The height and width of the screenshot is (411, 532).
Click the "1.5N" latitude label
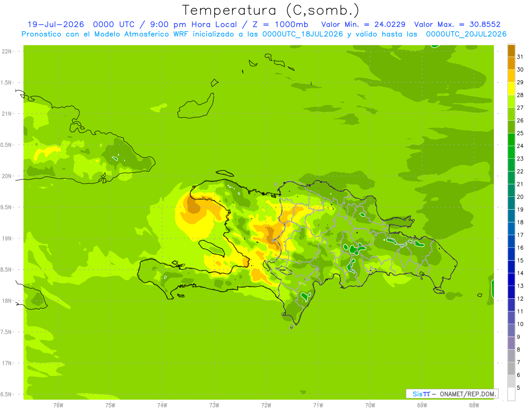pyautogui.click(x=7, y=82)
